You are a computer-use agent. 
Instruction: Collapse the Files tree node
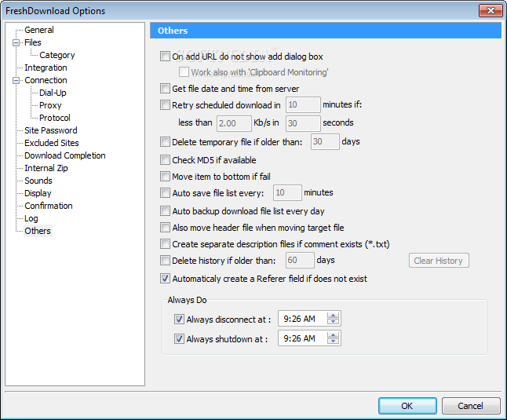pos(16,42)
